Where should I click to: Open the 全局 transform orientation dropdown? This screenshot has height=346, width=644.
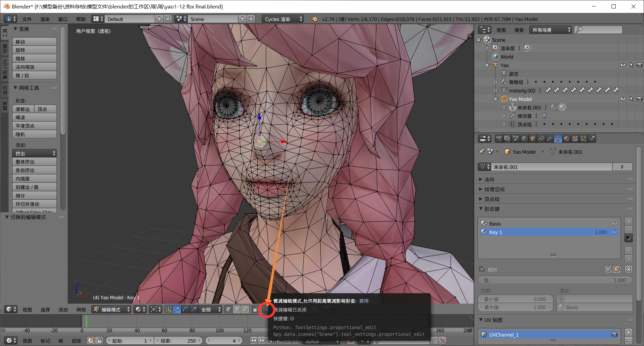[211, 309]
